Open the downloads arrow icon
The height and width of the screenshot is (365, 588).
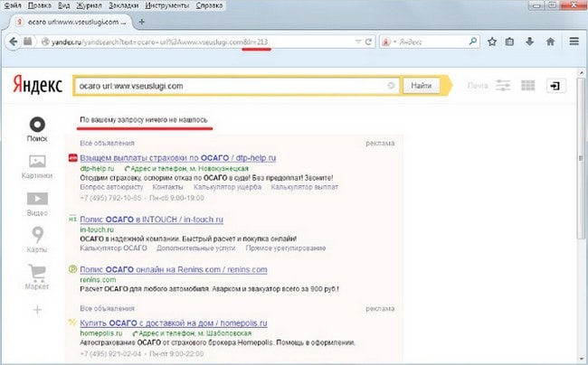pyautogui.click(x=529, y=42)
